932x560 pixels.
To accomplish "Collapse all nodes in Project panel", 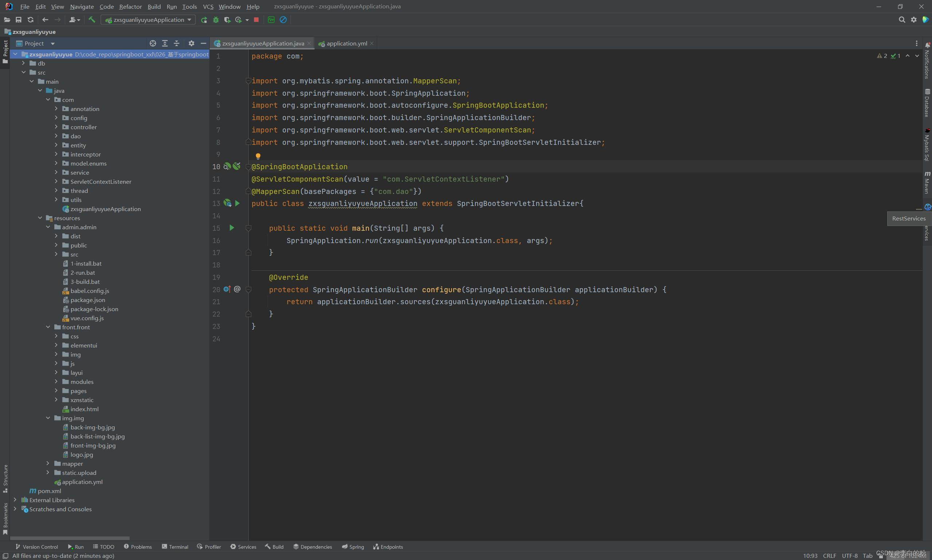I will pyautogui.click(x=176, y=43).
